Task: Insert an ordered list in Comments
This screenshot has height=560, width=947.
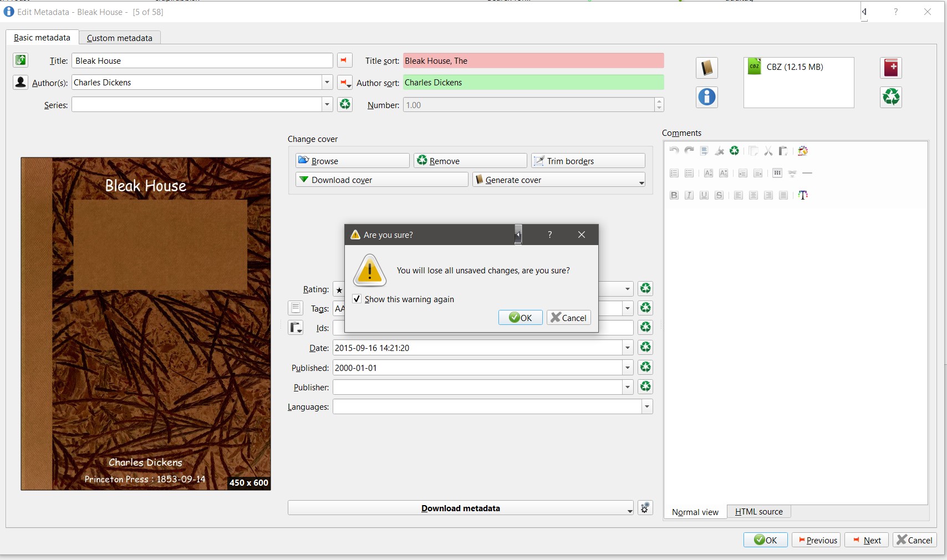Action: pos(674,173)
